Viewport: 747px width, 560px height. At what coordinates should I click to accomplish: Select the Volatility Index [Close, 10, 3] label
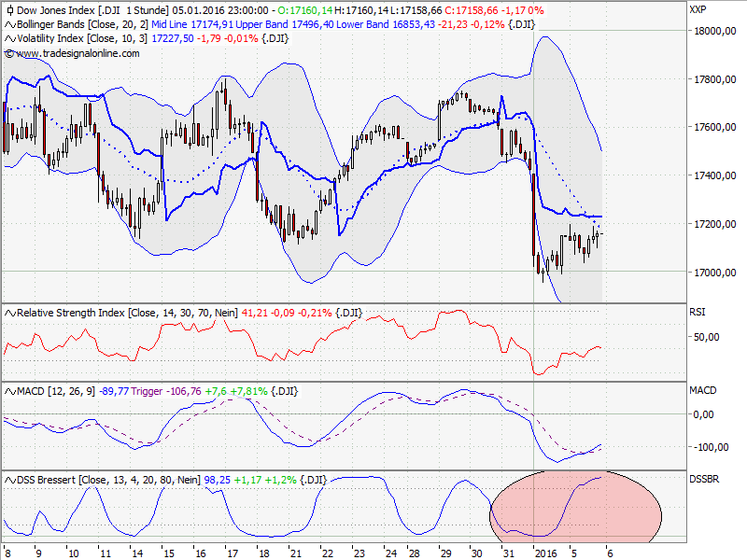(82, 38)
